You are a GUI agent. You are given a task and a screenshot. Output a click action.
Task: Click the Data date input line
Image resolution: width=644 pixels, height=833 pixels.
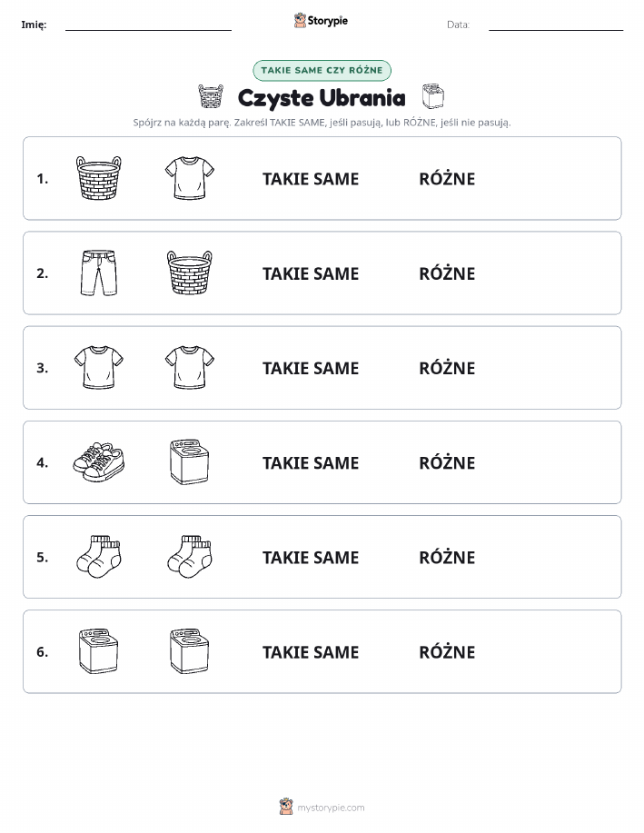(x=556, y=25)
